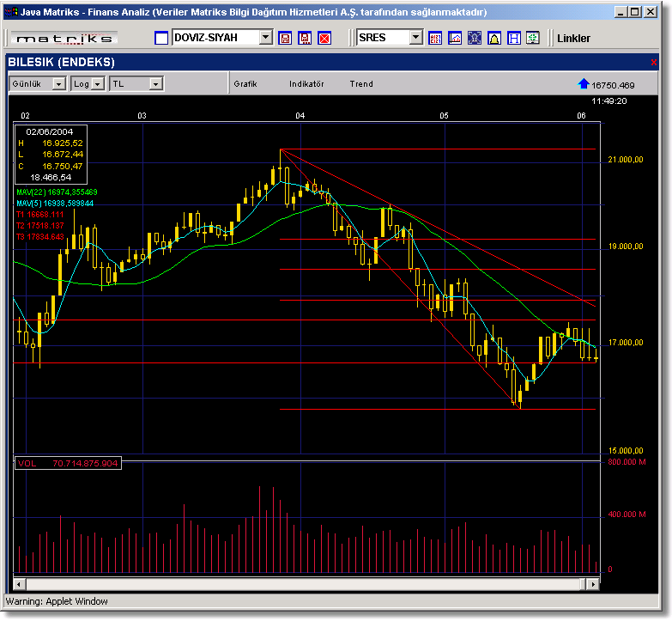The width and height of the screenshot is (672, 621).
Task: Open the price table grid icon
Action: pos(436,39)
